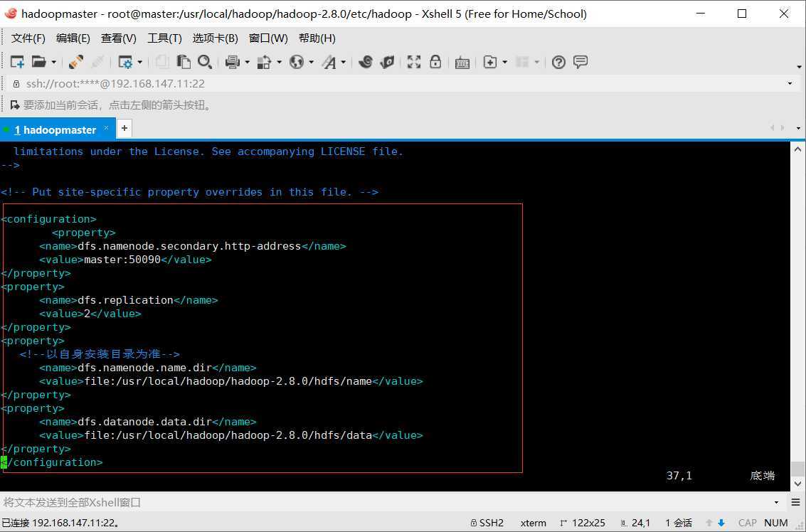This screenshot has height=532, width=806.
Task: Expand the color scheme dropdown arrow
Action: pos(279,62)
